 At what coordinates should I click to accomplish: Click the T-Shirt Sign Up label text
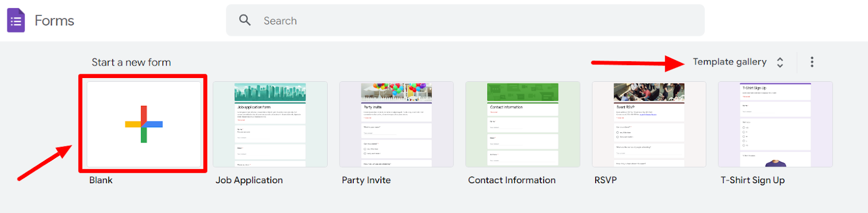[x=752, y=180]
